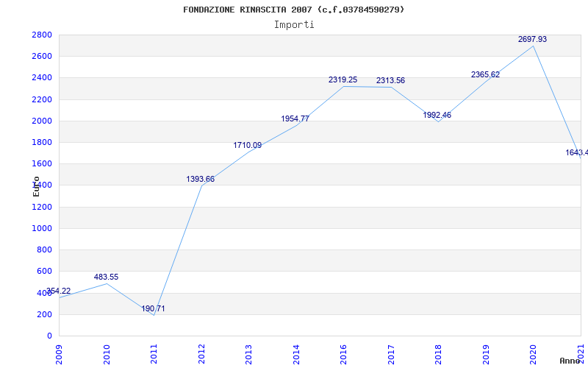The width and height of the screenshot is (588, 368).
Task: Click the data label 483.55
Action: click(106, 277)
